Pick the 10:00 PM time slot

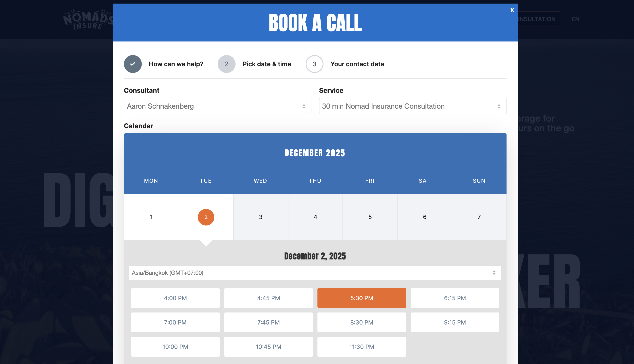175,347
